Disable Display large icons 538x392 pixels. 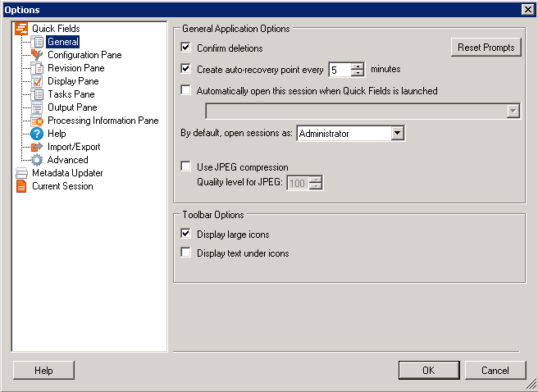(185, 234)
